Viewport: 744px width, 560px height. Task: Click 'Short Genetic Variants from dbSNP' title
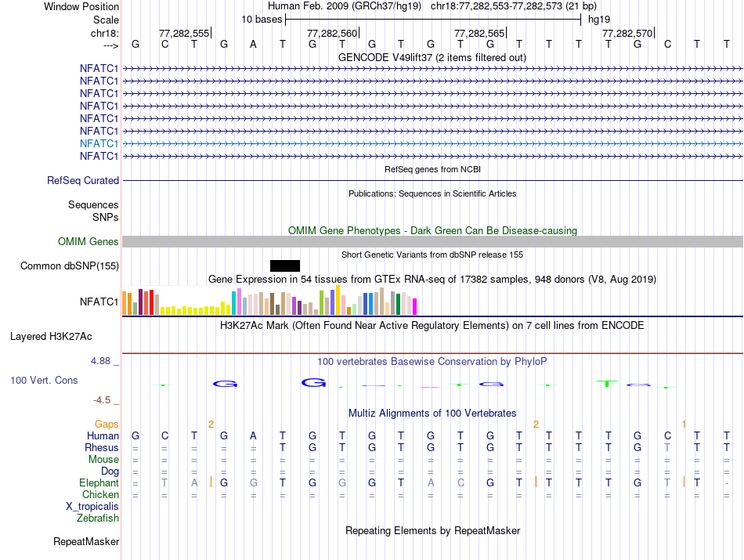point(432,255)
